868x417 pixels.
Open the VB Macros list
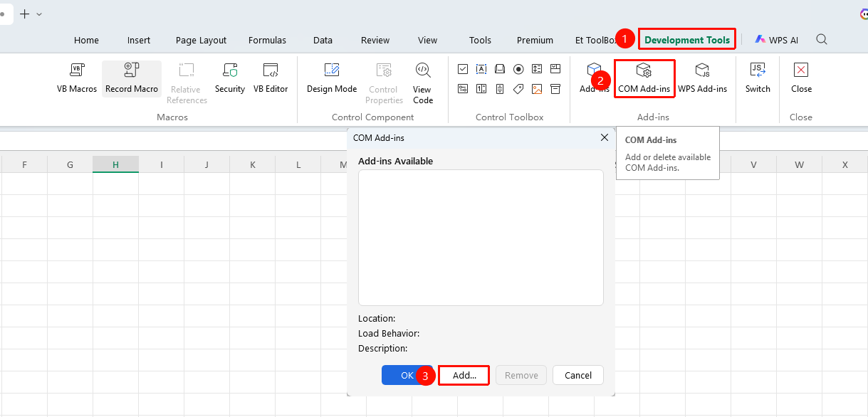77,78
